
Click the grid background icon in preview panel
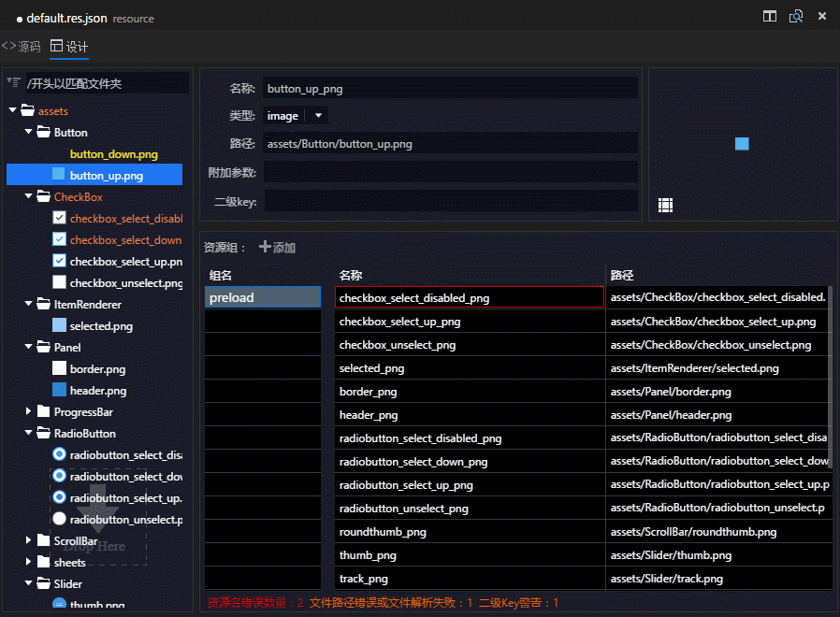665,205
